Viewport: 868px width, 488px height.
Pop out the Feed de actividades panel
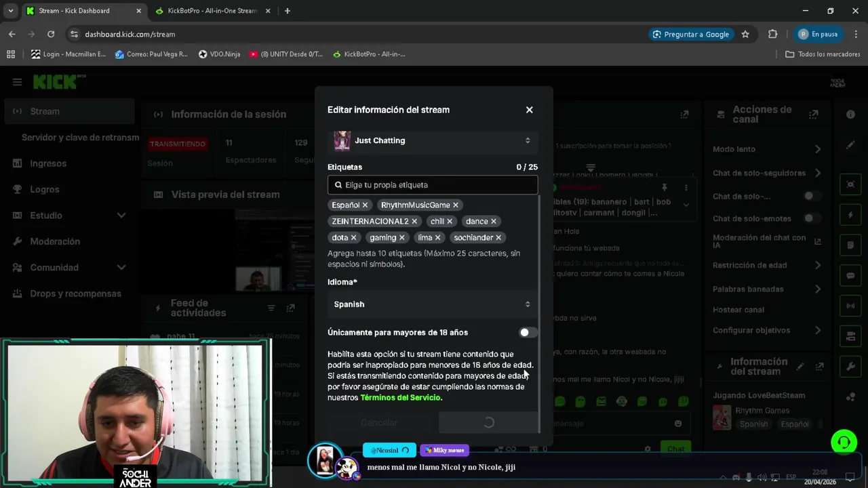(290, 308)
